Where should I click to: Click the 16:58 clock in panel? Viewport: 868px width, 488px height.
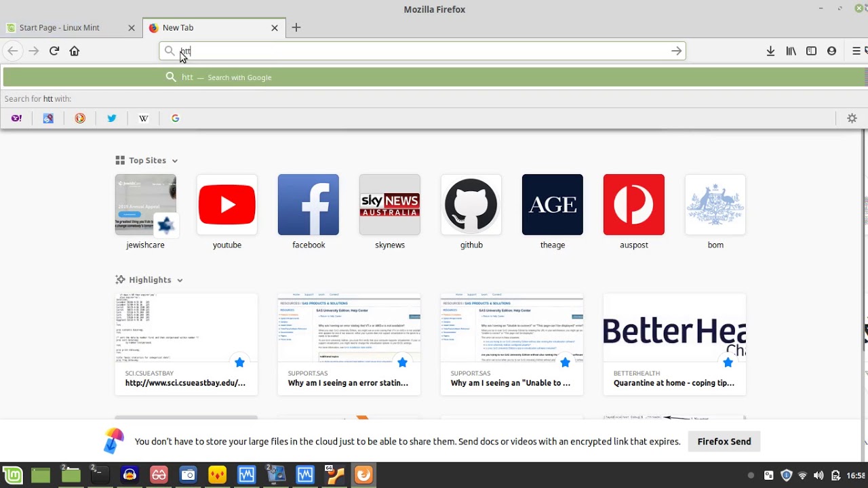(856, 475)
